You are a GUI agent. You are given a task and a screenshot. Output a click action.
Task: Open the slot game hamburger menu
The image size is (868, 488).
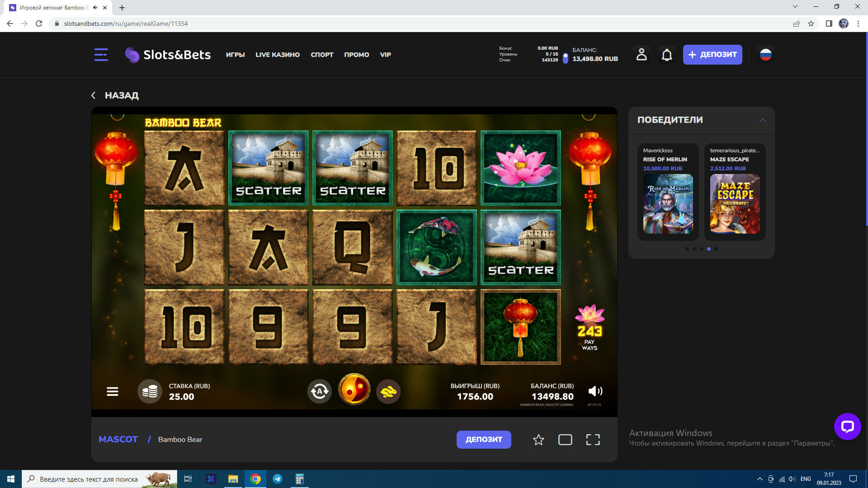pyautogui.click(x=113, y=391)
